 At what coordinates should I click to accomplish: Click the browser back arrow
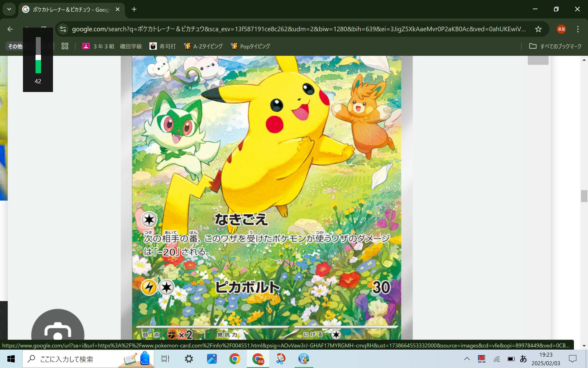10,29
